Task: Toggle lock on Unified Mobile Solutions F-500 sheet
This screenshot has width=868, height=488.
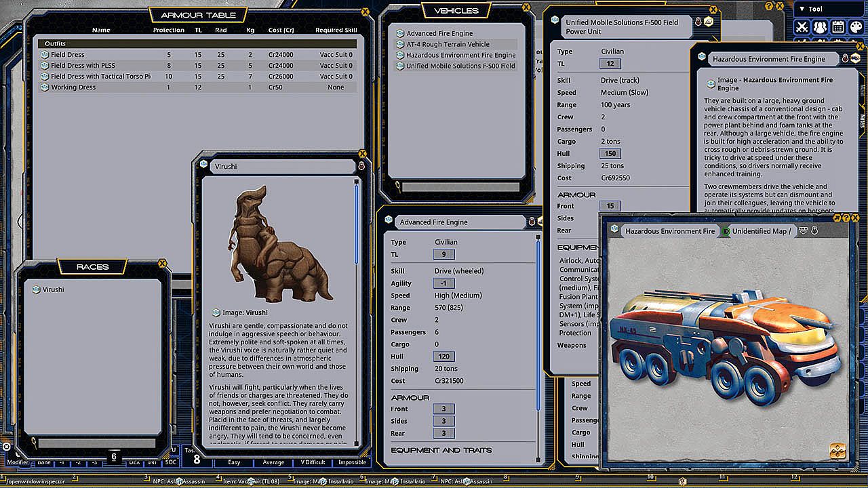Action: [698, 22]
